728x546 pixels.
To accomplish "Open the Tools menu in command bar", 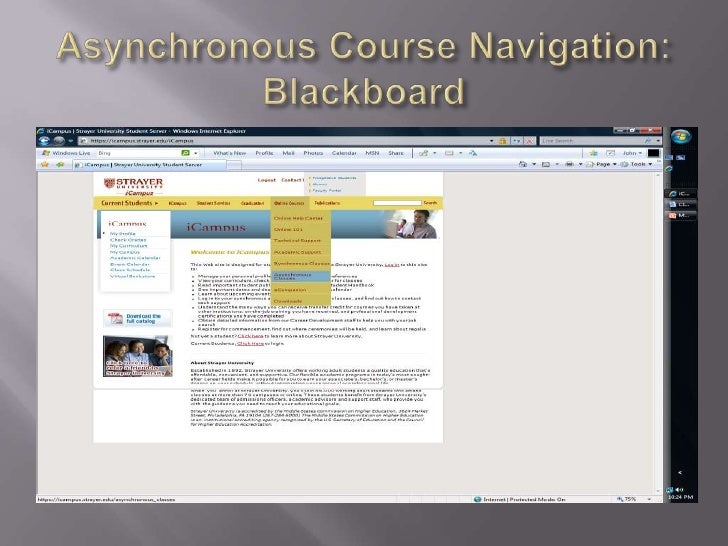I will [637, 164].
